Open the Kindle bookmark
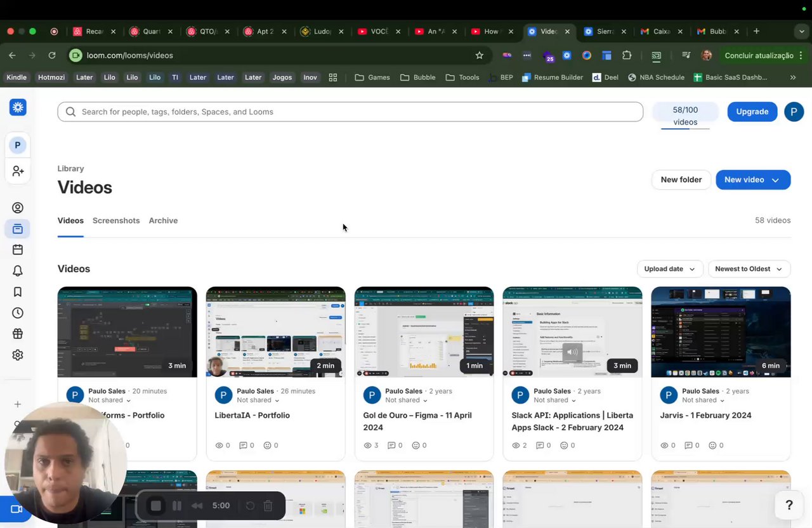 coord(16,77)
